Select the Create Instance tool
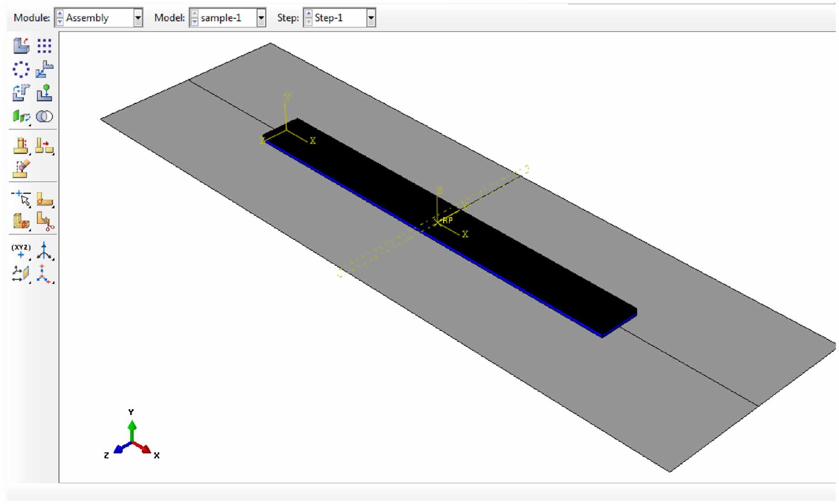 (21, 46)
